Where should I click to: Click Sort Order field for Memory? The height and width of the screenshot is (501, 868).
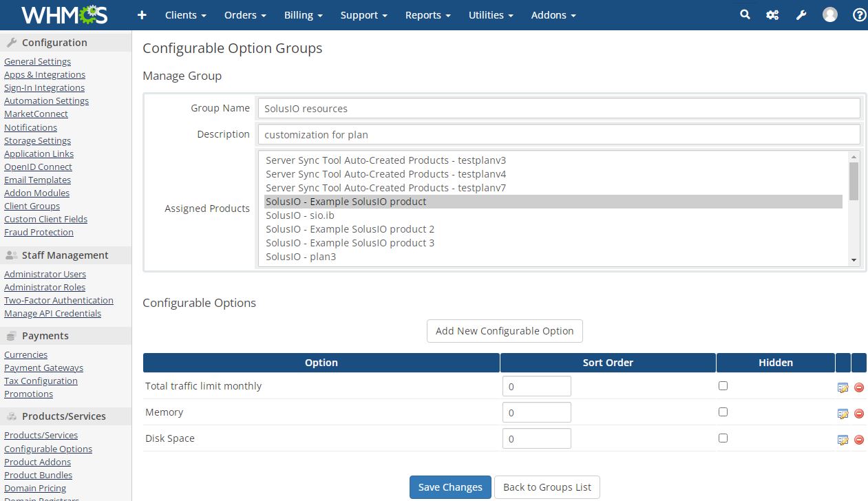[537, 412]
